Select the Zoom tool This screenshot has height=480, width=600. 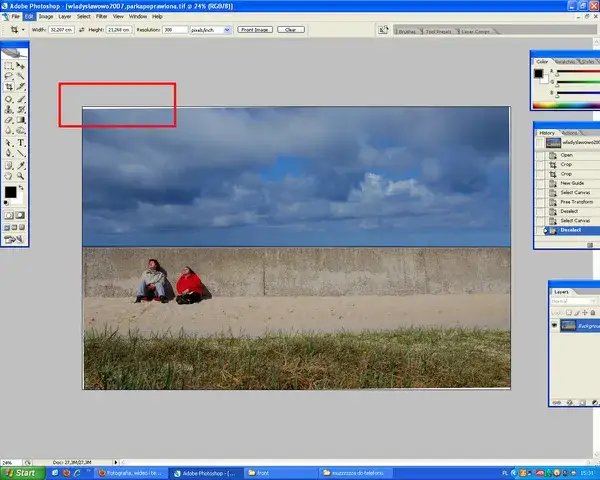tap(20, 176)
